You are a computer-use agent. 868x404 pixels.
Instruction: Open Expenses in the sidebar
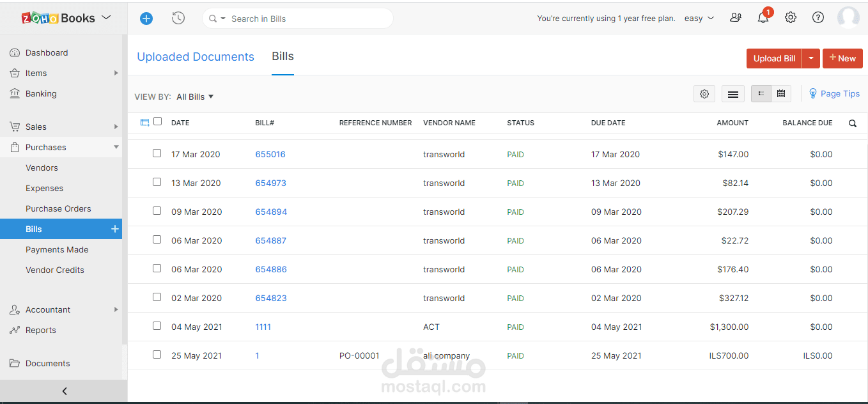tap(44, 188)
